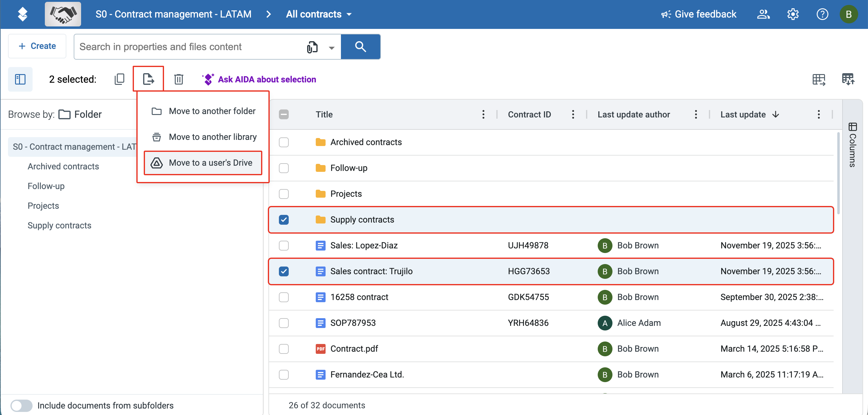Open the help question mark icon
Viewport: 868px width, 415px height.
point(822,14)
